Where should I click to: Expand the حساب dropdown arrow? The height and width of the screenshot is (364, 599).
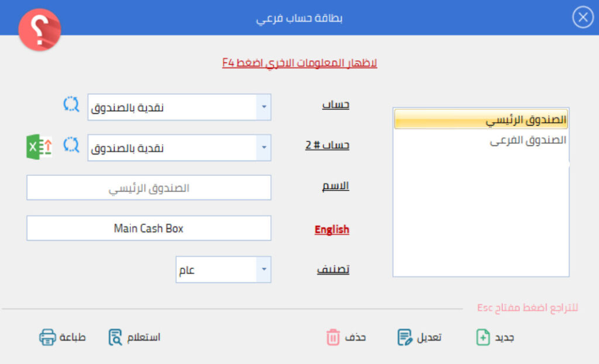(x=263, y=108)
